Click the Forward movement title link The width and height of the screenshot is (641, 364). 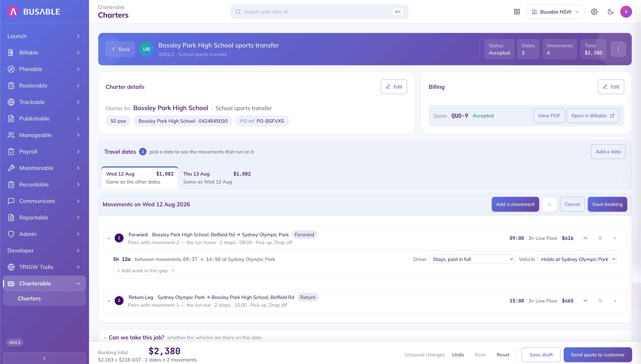pos(138,234)
